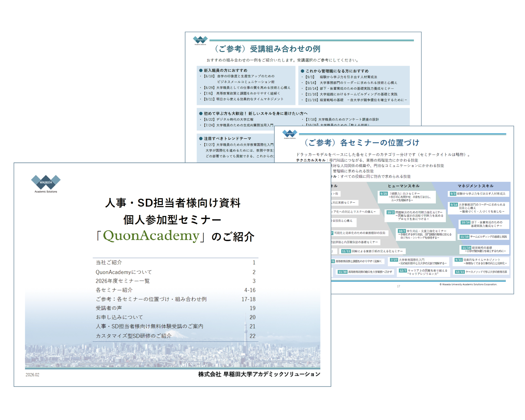This screenshot has height=420, width=525.
Task: Click the 10/7 date tag for 学生対応 seminar
Action: point(402,231)
